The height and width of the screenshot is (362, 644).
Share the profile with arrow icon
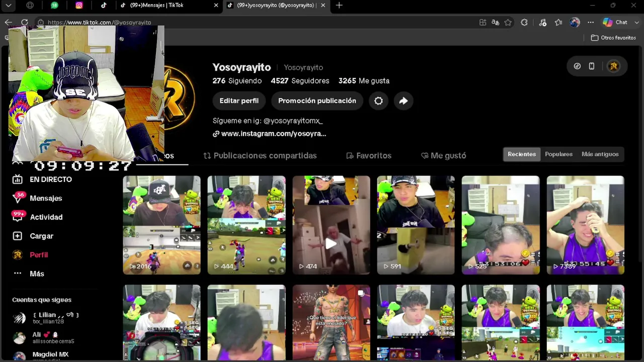[404, 101]
